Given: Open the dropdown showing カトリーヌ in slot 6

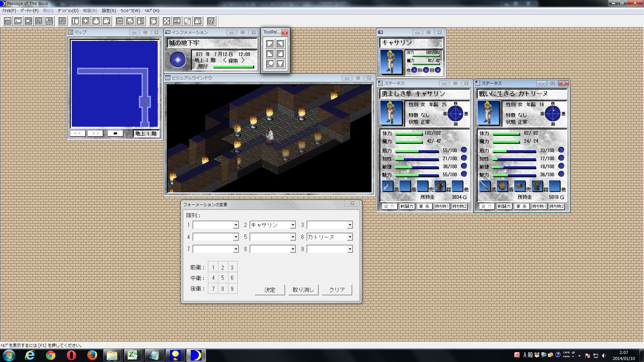Looking at the screenshot, I should point(350,237).
